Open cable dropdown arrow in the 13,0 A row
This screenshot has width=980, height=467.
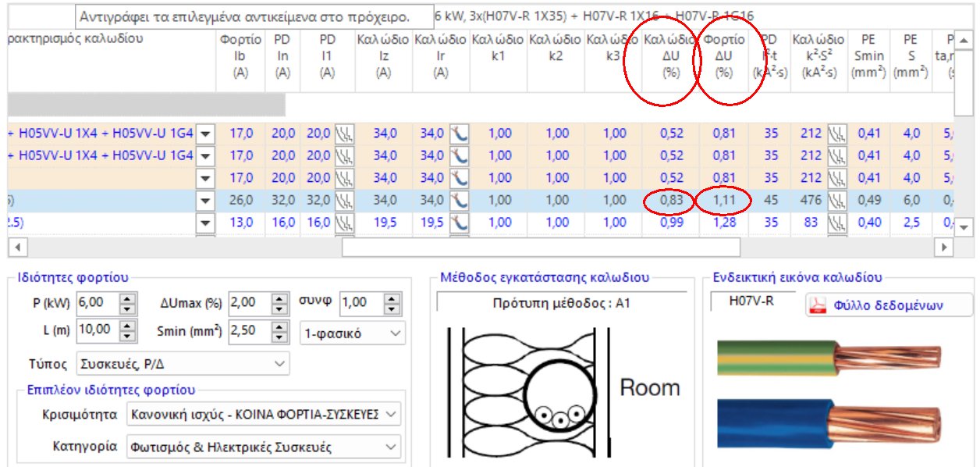[x=205, y=223]
